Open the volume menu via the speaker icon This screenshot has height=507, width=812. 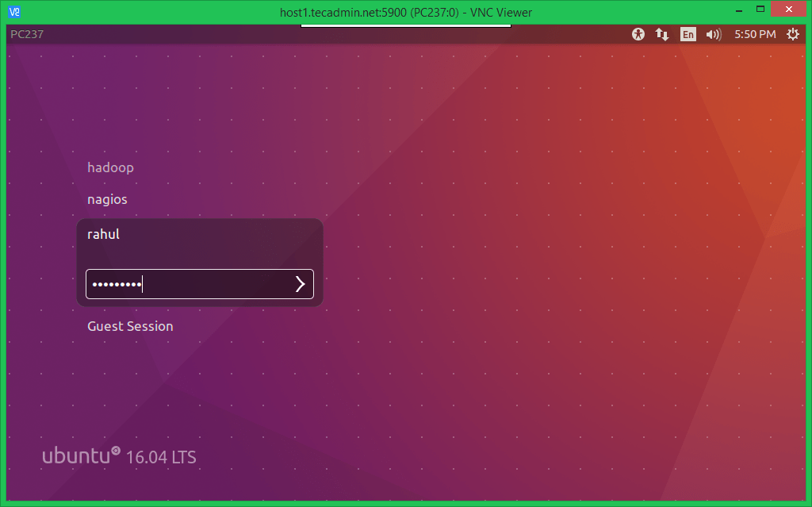pyautogui.click(x=713, y=34)
